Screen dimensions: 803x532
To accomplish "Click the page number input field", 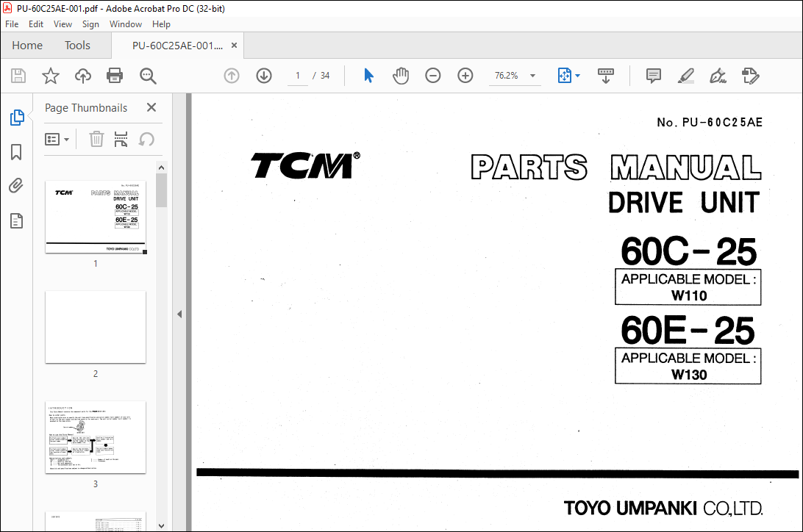I will (298, 76).
